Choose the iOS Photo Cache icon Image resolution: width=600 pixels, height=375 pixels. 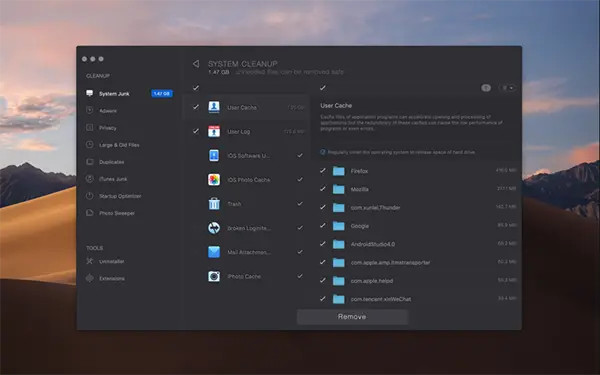pyautogui.click(x=214, y=179)
